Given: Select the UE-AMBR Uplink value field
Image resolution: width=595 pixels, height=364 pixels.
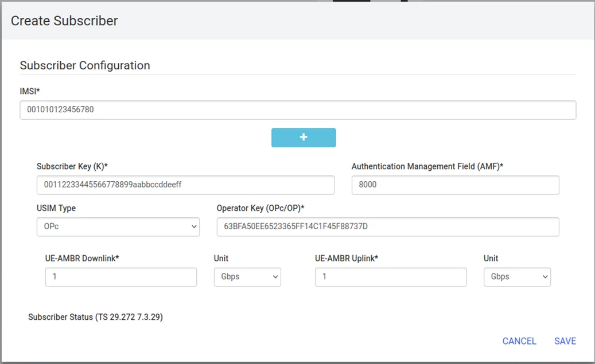Looking at the screenshot, I should coord(391,277).
